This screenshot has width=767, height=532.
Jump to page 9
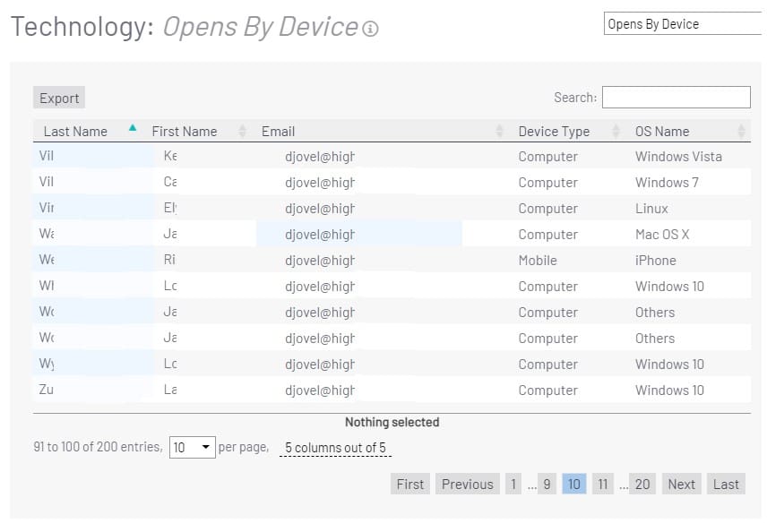pos(547,485)
